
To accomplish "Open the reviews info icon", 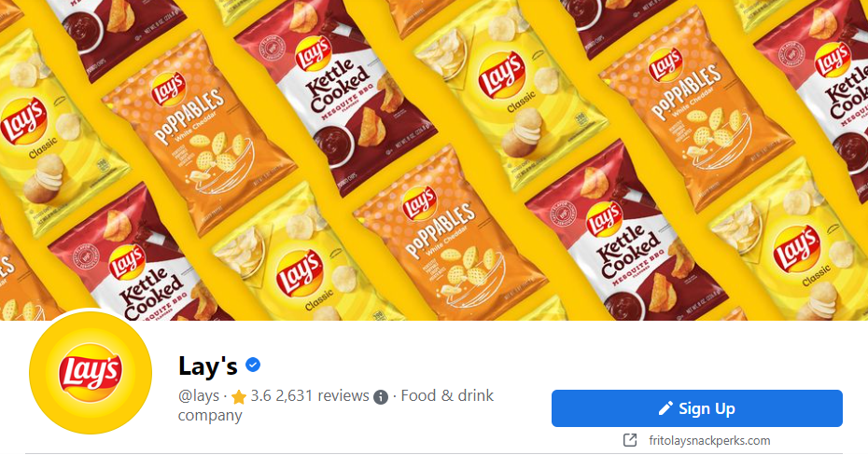I will [x=381, y=397].
